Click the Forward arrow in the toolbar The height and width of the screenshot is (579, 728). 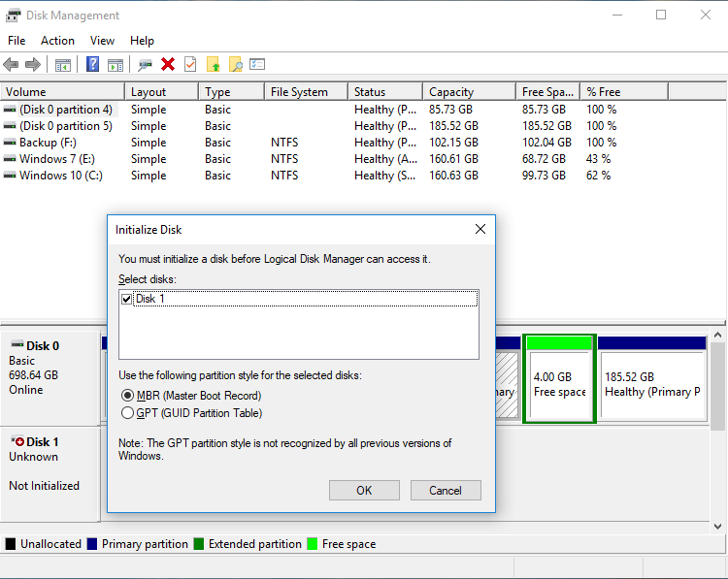(32, 65)
